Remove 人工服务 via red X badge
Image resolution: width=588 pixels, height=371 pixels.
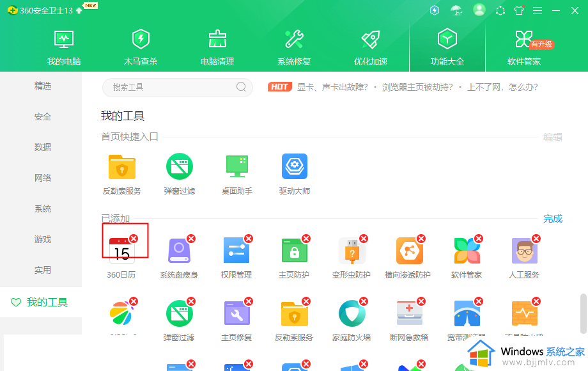[x=536, y=239]
